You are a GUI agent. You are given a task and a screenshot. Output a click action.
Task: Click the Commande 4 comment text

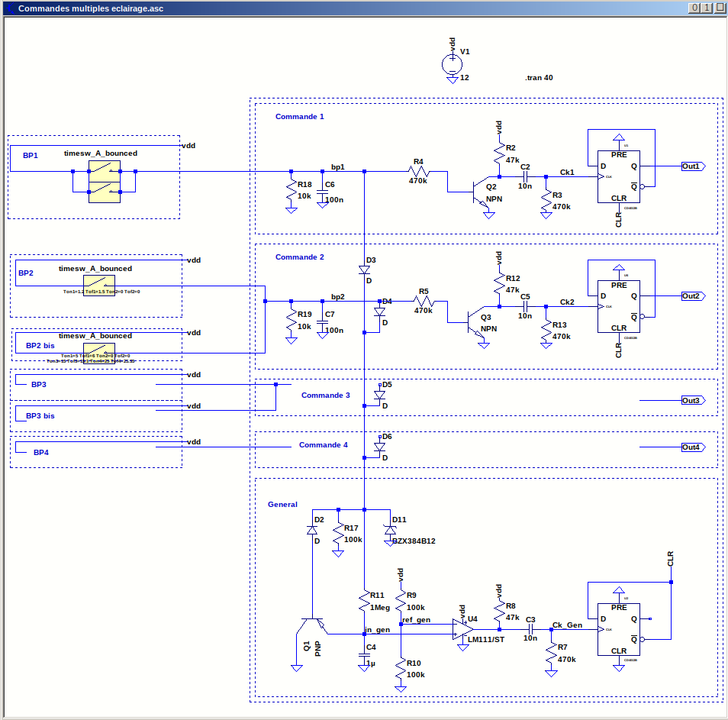[x=323, y=445]
